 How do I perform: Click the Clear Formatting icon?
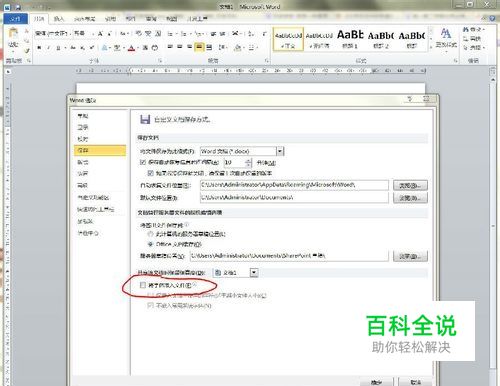click(x=139, y=34)
